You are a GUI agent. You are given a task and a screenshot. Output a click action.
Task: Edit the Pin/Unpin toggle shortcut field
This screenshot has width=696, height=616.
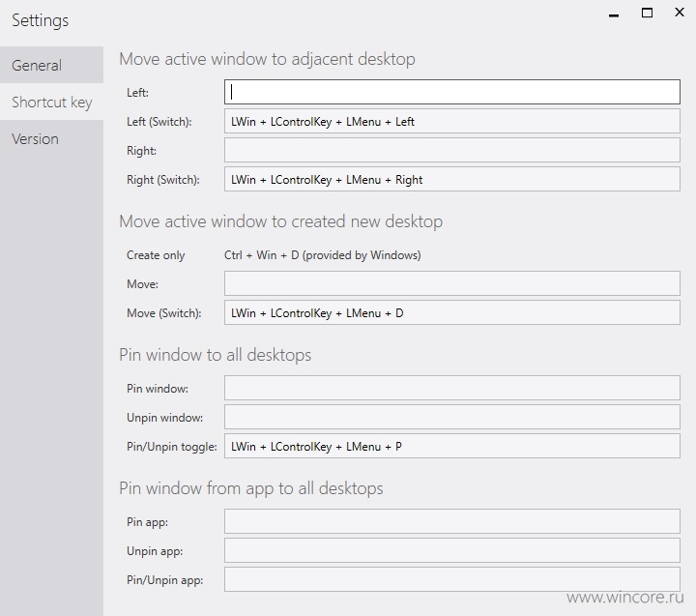point(451,446)
